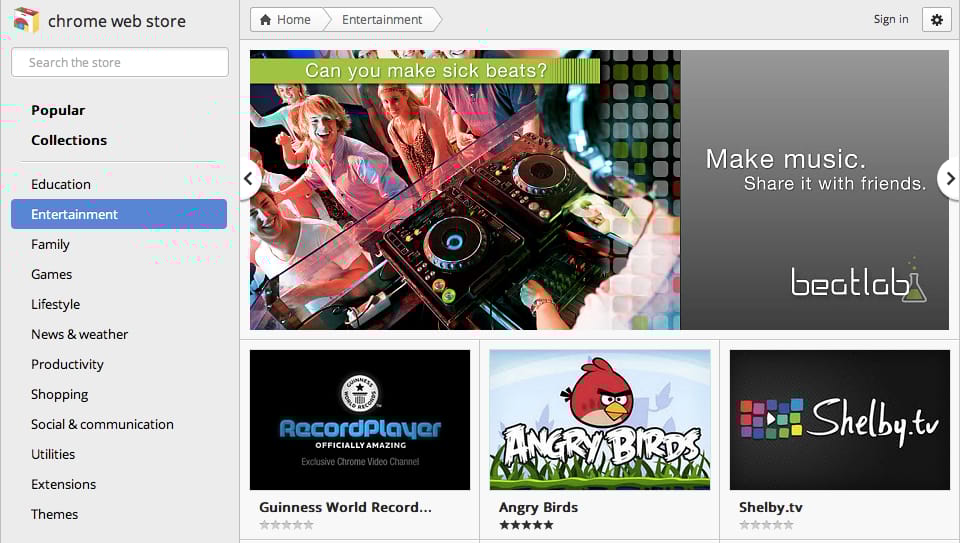The width and height of the screenshot is (962, 543).
Task: Click Home in the breadcrumb
Action: [293, 20]
